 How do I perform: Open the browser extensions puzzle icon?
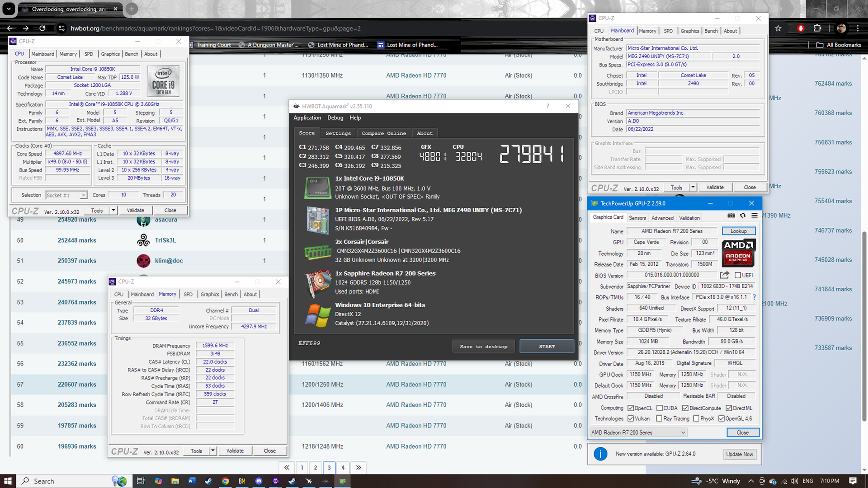point(817,28)
